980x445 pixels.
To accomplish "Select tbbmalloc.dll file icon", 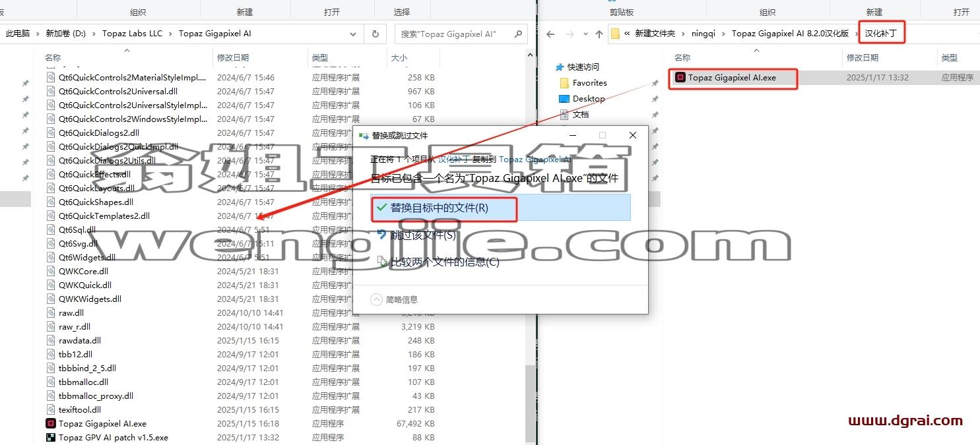I will [x=51, y=382].
